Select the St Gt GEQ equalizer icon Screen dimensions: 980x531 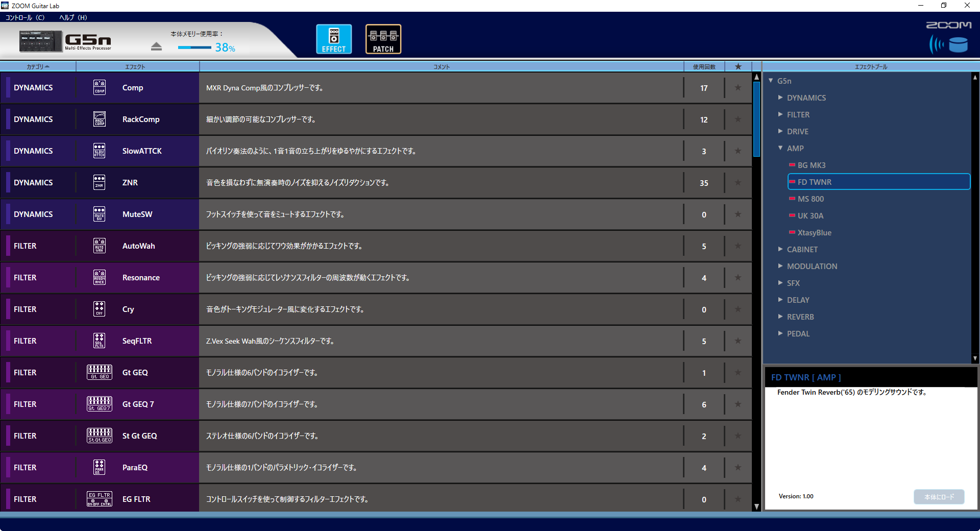(100, 436)
